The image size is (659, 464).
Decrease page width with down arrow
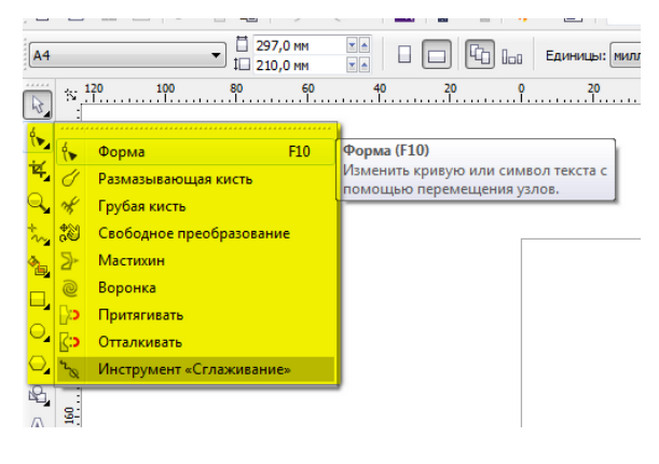click(x=352, y=45)
